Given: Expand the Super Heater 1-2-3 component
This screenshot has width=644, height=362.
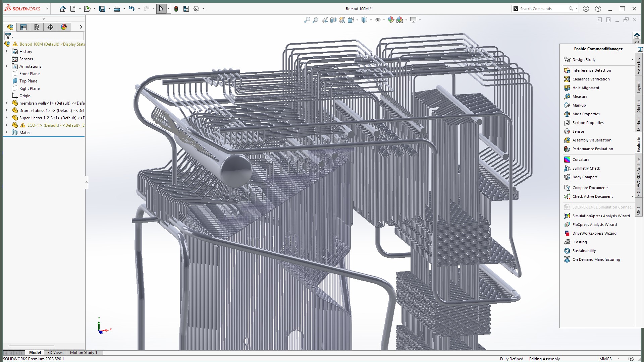Looking at the screenshot, I should 6,118.
